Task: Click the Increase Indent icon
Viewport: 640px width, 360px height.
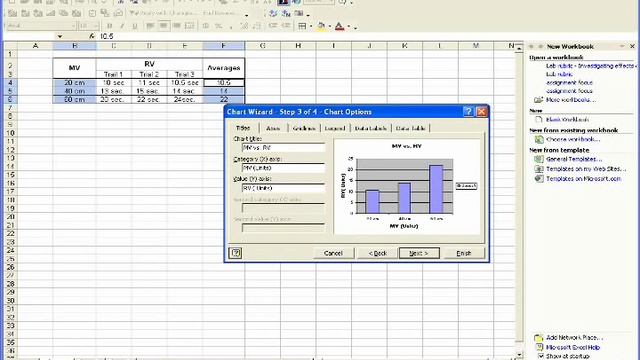Action: coord(286,26)
